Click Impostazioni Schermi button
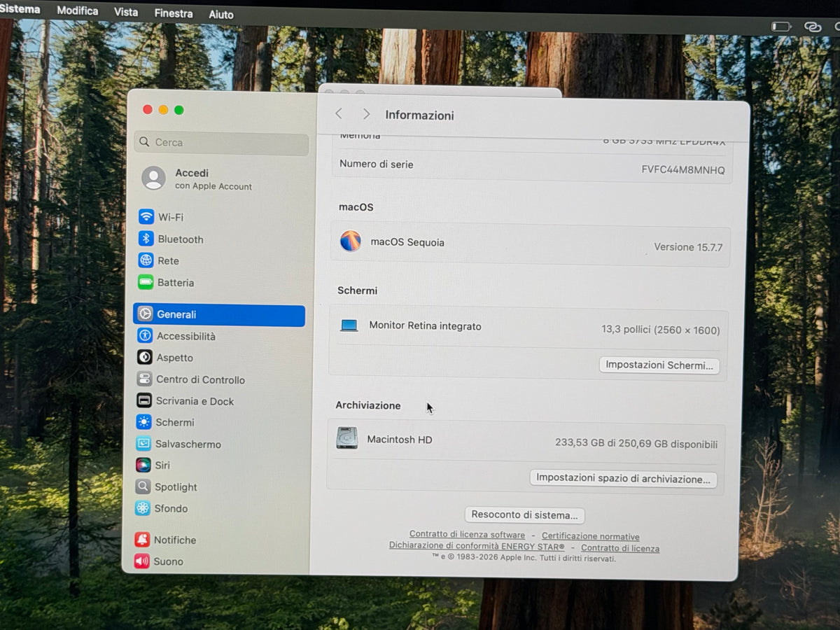Image resolution: width=840 pixels, height=630 pixels. [x=659, y=365]
